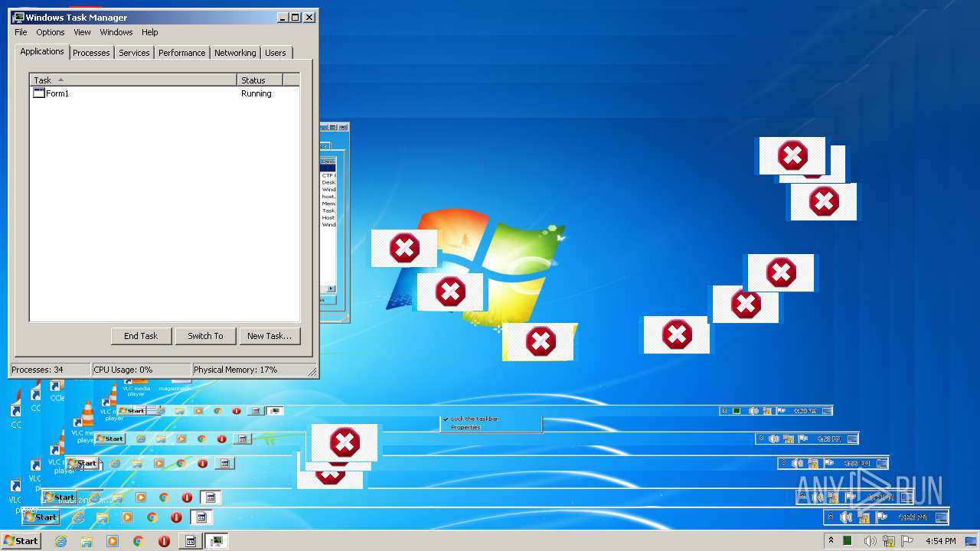Click the End Task button
Image resolution: width=980 pixels, height=551 pixels.
[141, 336]
